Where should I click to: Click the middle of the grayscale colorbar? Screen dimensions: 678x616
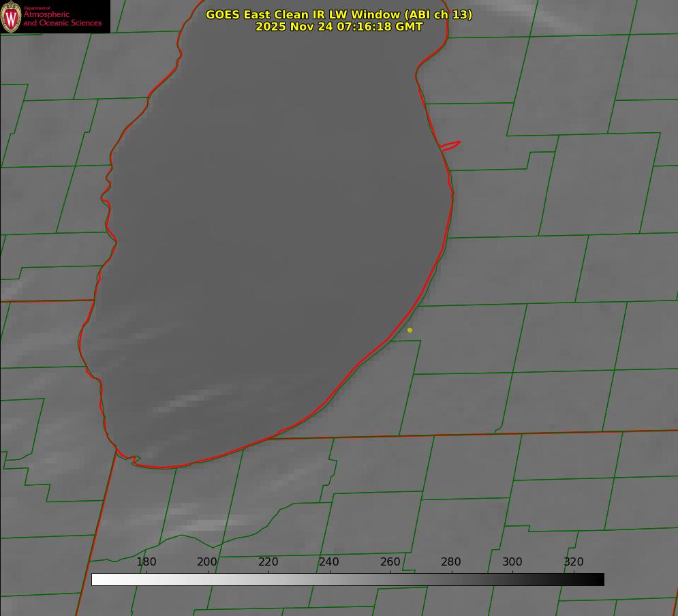(x=348, y=579)
